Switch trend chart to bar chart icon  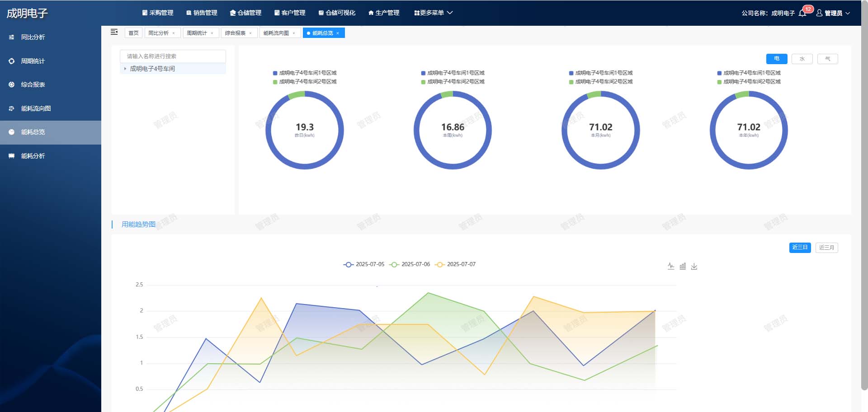pyautogui.click(x=683, y=266)
